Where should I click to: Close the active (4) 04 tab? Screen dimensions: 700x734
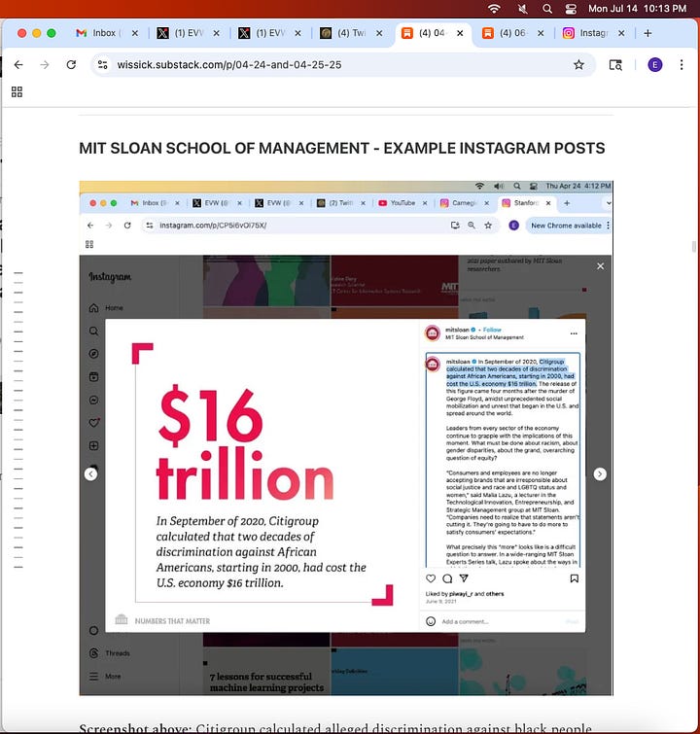(x=460, y=33)
